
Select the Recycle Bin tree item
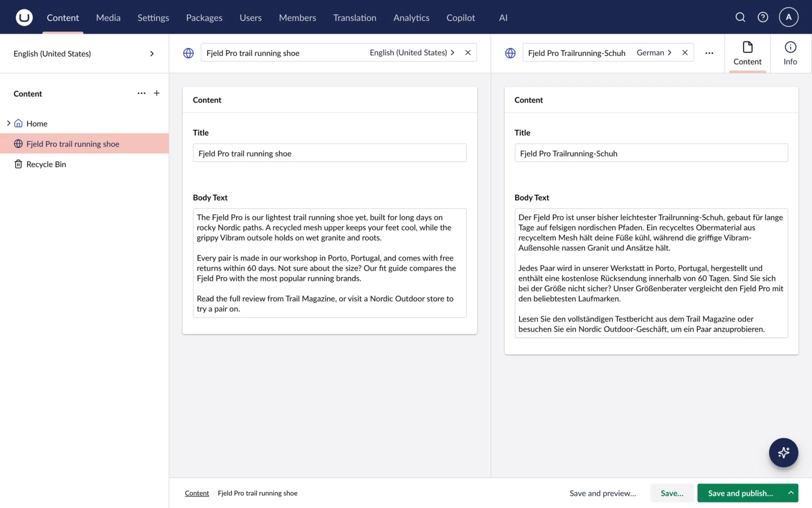(x=84, y=164)
